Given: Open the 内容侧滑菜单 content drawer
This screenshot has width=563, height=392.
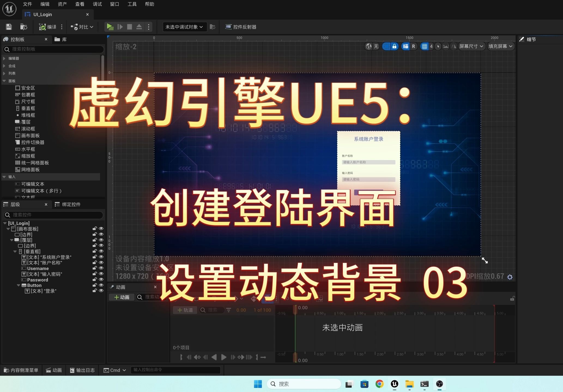Looking at the screenshot, I should 21,370.
